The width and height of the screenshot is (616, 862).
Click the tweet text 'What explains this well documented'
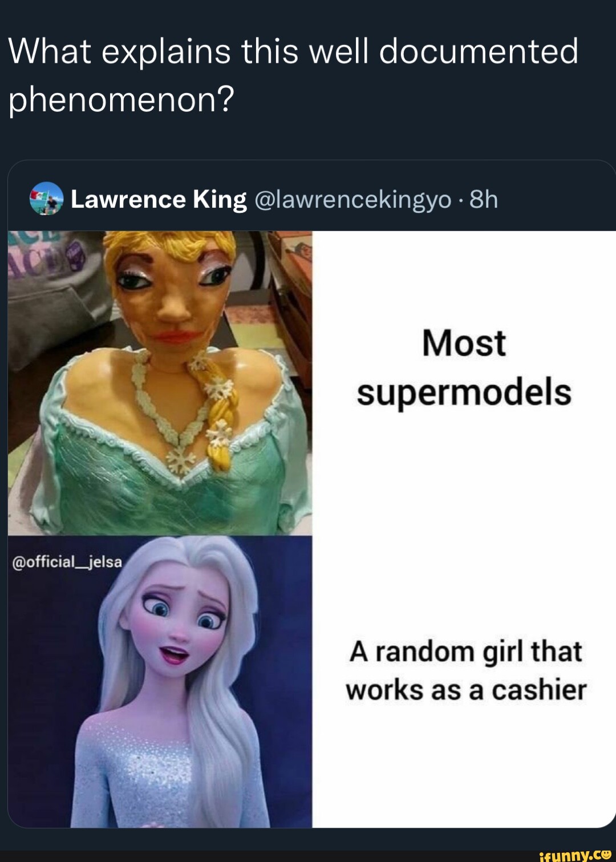(293, 51)
